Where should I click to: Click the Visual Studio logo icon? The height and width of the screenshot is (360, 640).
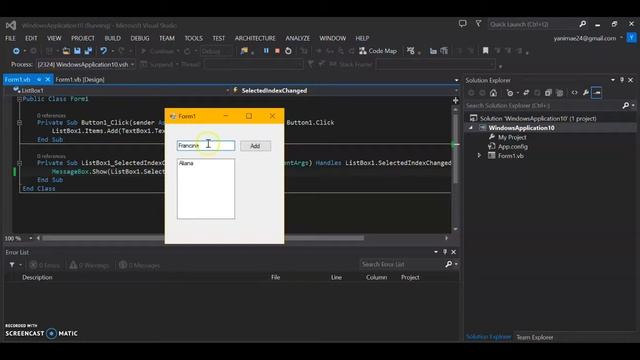(x=11, y=25)
